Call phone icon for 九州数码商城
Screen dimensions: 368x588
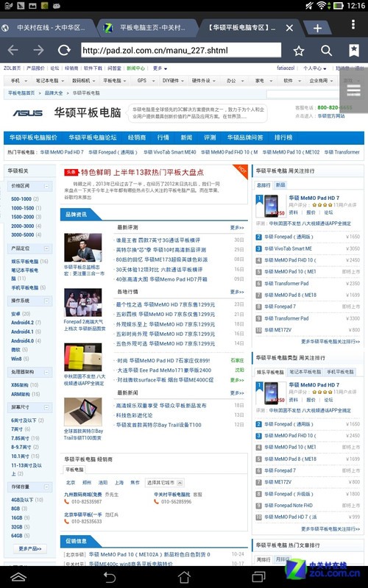[67, 501]
